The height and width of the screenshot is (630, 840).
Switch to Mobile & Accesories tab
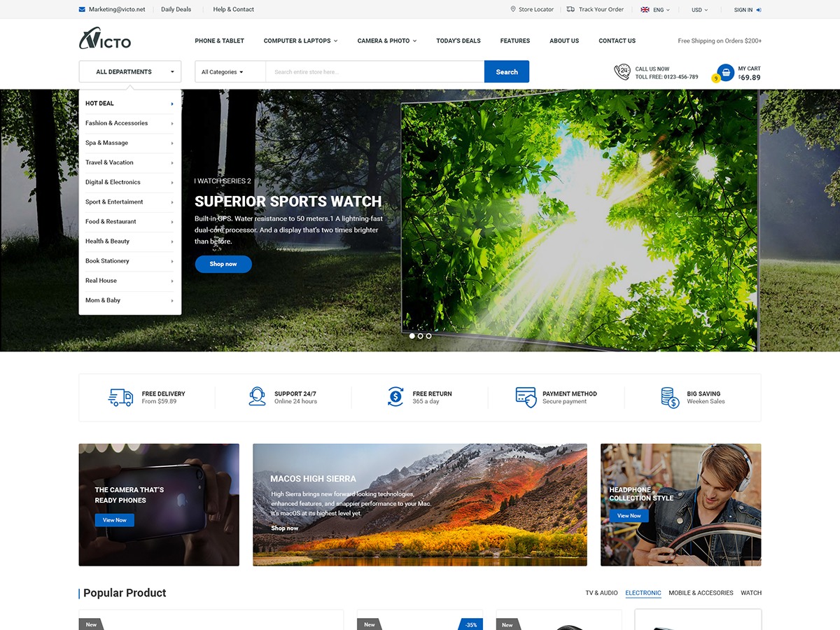701,593
